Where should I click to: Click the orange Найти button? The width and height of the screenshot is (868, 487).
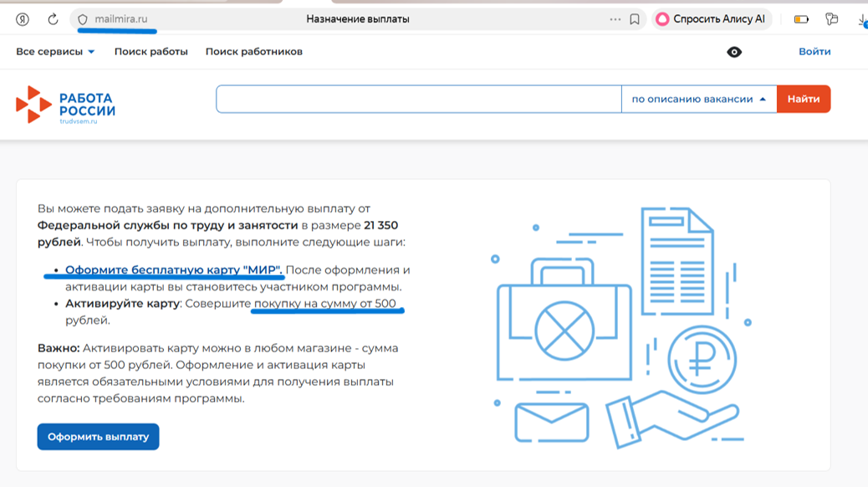pyautogui.click(x=804, y=100)
